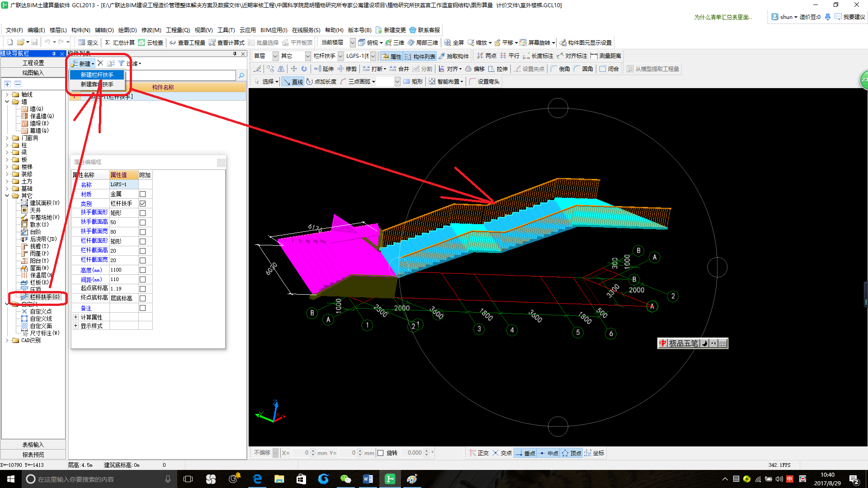
Task: Expand the 门窗洞 tree node
Action: [x=7, y=138]
